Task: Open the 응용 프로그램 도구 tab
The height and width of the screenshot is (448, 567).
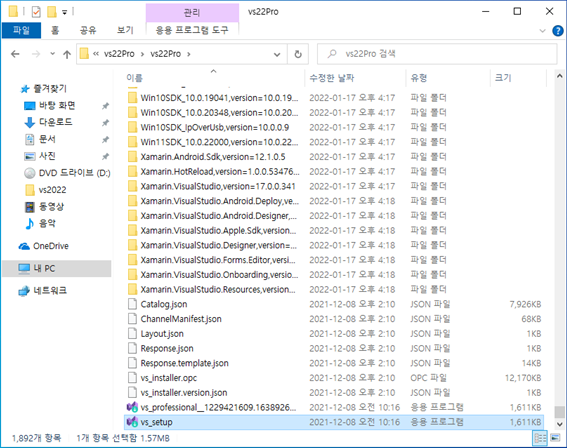Action: (x=192, y=30)
